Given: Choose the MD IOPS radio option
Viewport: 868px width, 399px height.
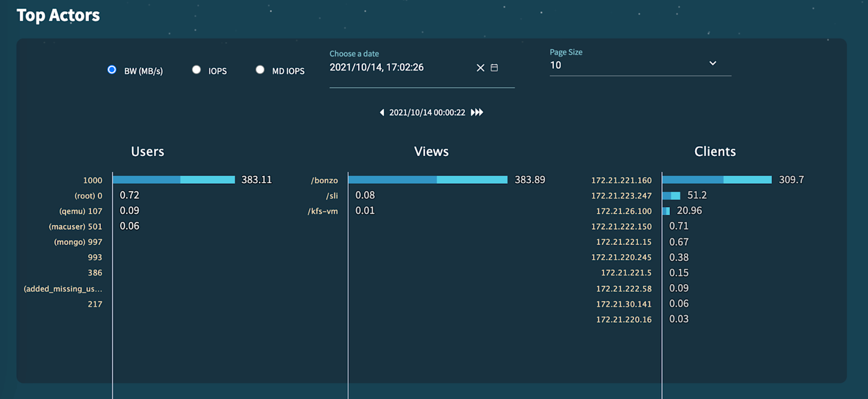Looking at the screenshot, I should 260,70.
